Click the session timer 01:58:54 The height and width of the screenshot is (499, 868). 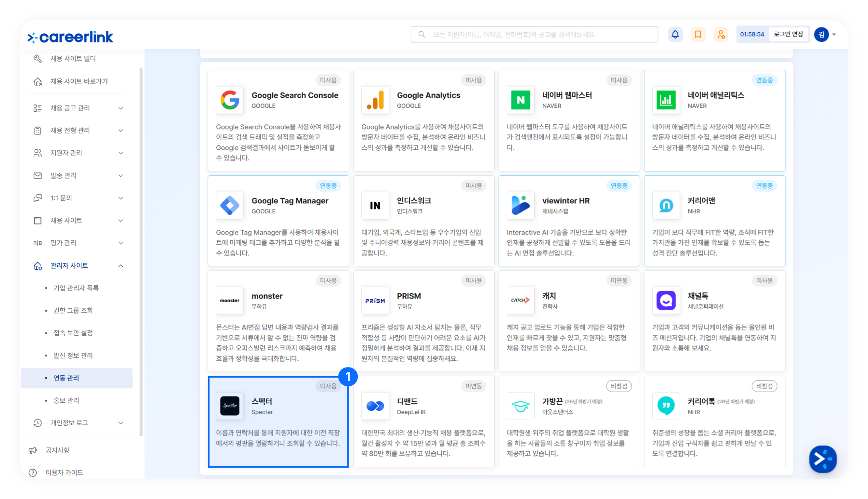tap(752, 35)
